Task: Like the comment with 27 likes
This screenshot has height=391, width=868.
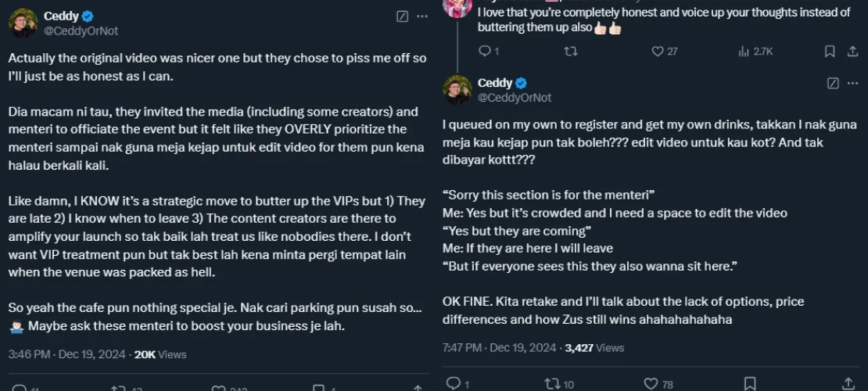Action: (x=658, y=52)
